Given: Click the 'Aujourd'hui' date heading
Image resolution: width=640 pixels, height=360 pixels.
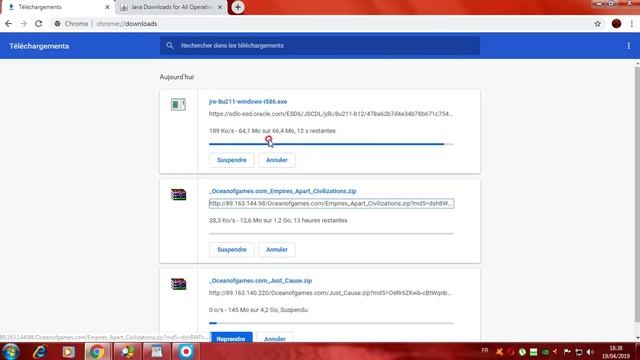Looking at the screenshot, I should [177, 77].
